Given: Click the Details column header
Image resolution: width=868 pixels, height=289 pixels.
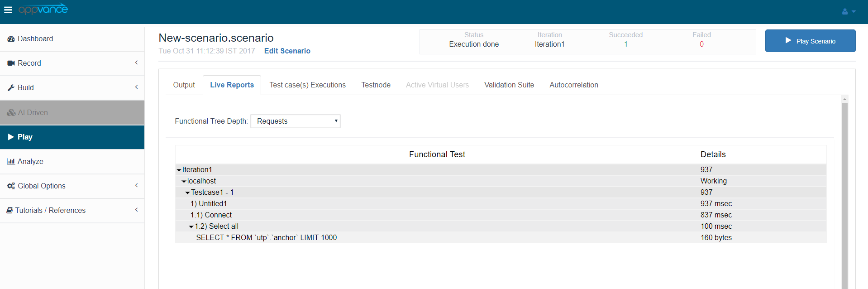Looking at the screenshot, I should coord(713,154).
